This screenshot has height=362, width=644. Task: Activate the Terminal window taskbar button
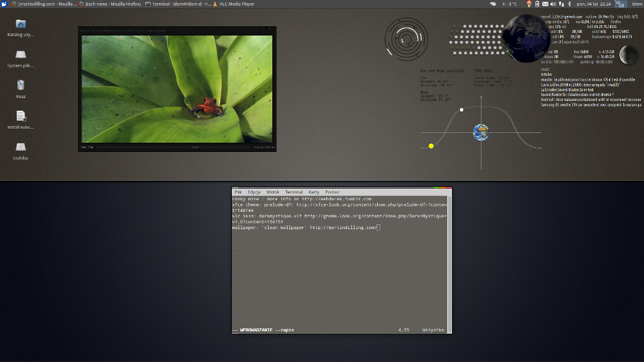coord(178,4)
